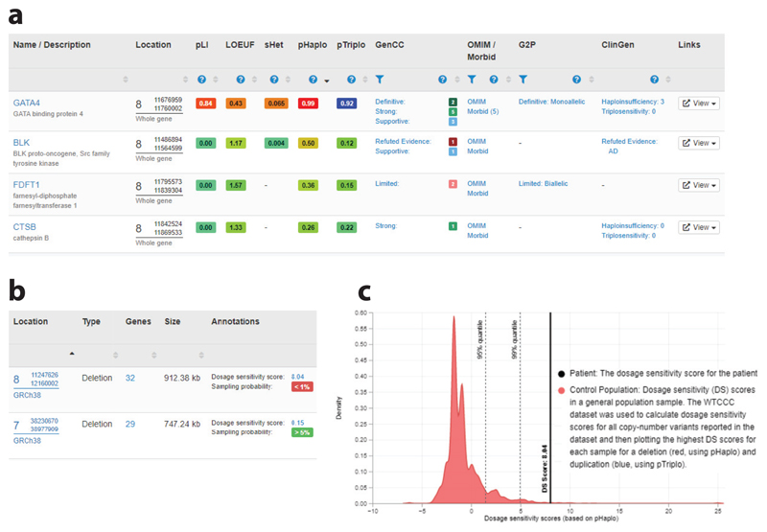Click the ClinGen column help icon
Image resolution: width=767 pixels, height=532 pixels.
[654, 80]
